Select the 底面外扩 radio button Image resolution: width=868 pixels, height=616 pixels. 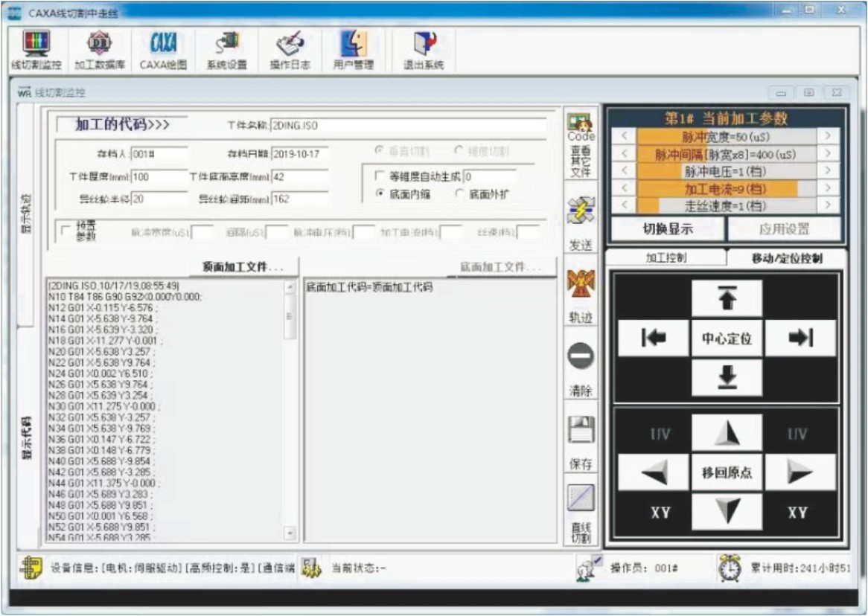[x=459, y=194]
